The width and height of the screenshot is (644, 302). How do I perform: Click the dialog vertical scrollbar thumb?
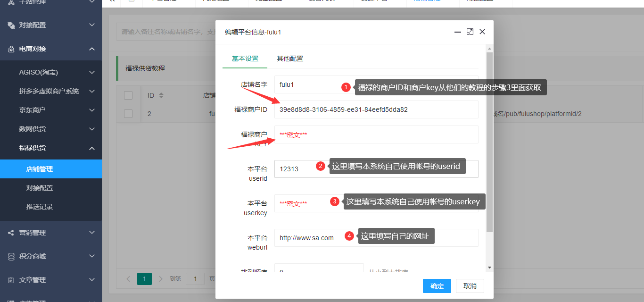(x=489, y=142)
